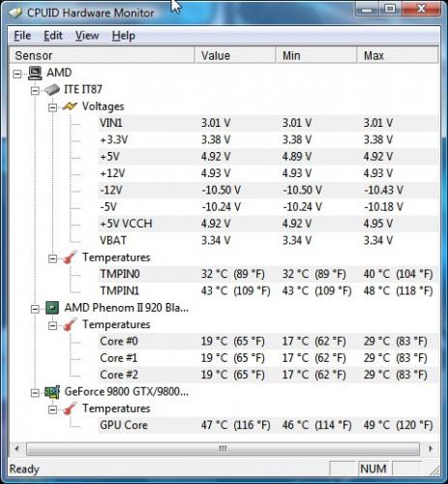Image resolution: width=448 pixels, height=484 pixels.
Task: Open the File menu
Action: tap(22, 36)
